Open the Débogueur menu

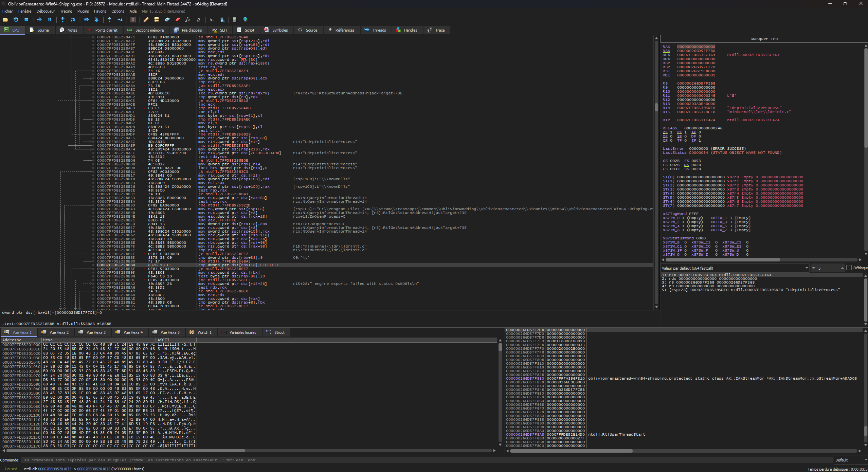pyautogui.click(x=46, y=11)
